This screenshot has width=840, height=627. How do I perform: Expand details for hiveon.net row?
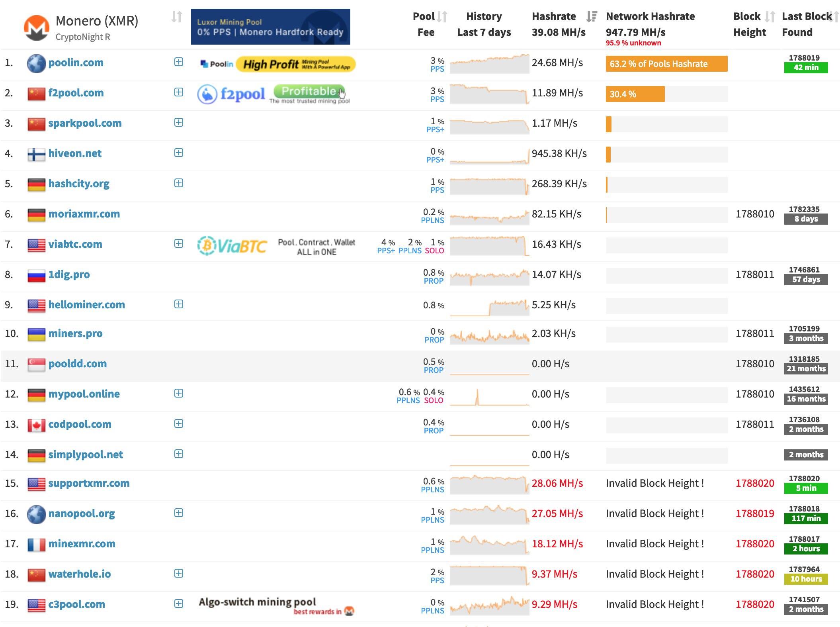[x=179, y=153]
